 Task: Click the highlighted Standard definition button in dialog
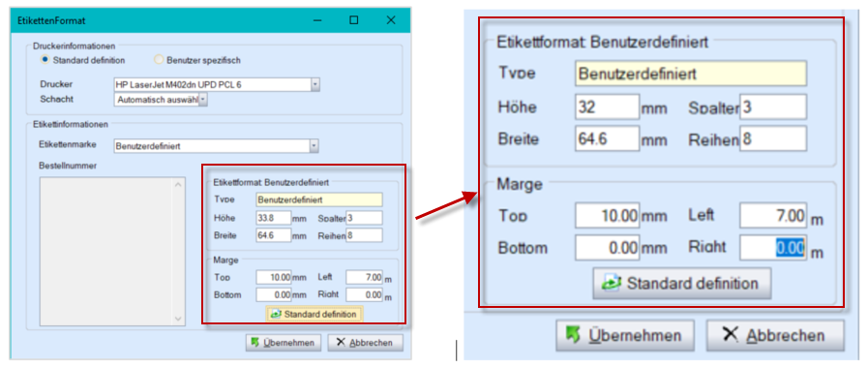coord(314,314)
